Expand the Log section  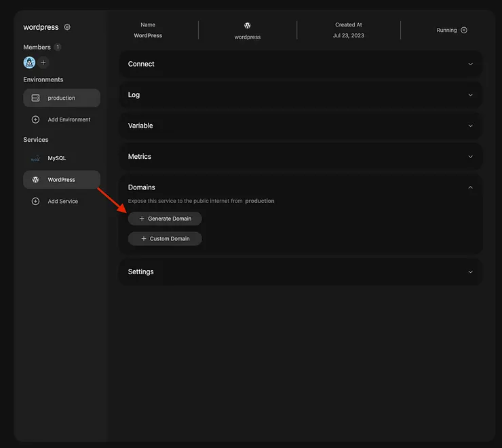[x=471, y=95]
